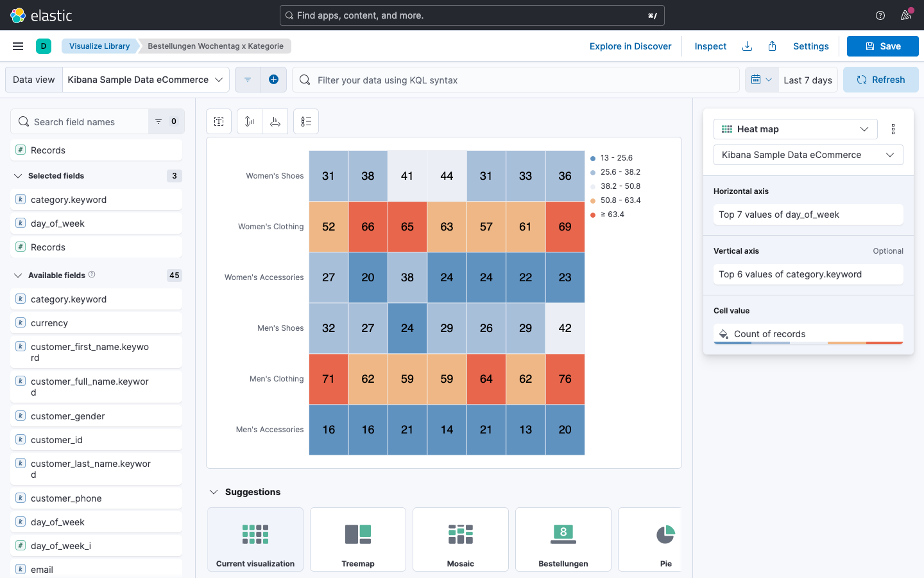
Task: Toggle the 13 - 25.6 legend item
Action: [x=616, y=158]
